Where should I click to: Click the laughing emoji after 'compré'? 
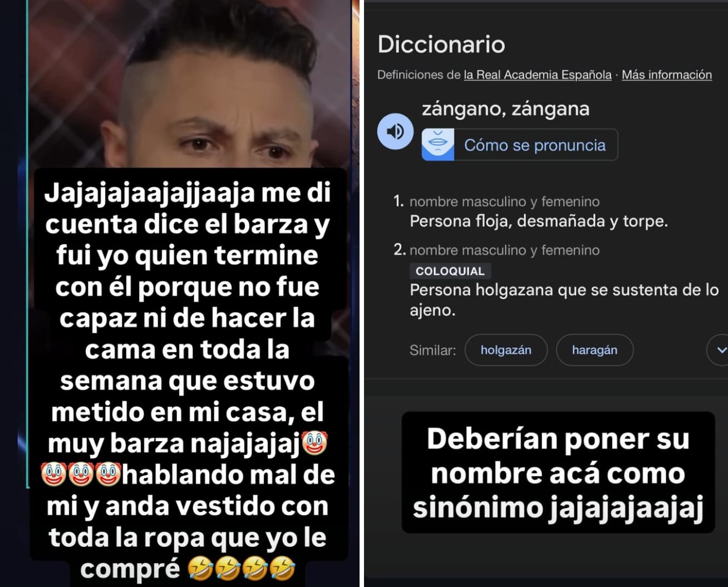[200, 569]
